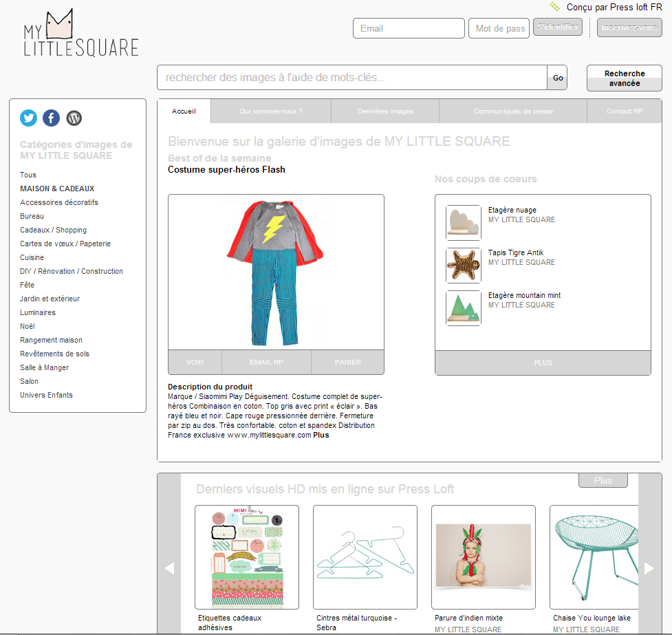
Task: Focus the Mot de passe field
Action: (499, 28)
